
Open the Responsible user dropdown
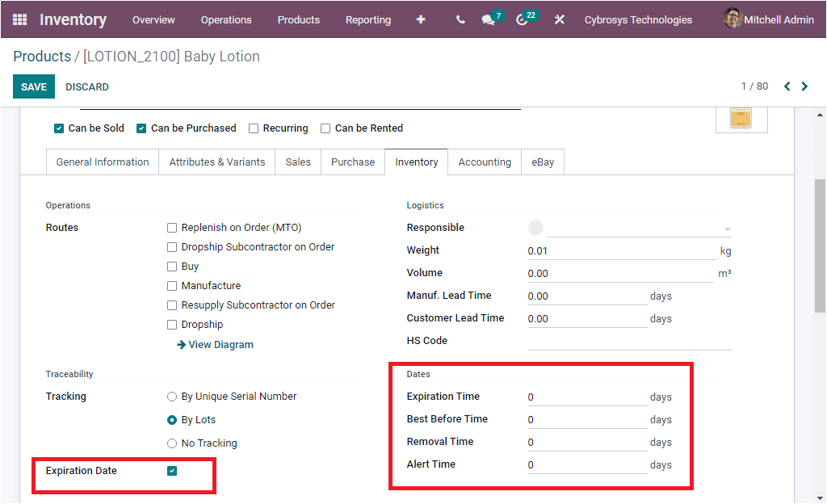638,227
